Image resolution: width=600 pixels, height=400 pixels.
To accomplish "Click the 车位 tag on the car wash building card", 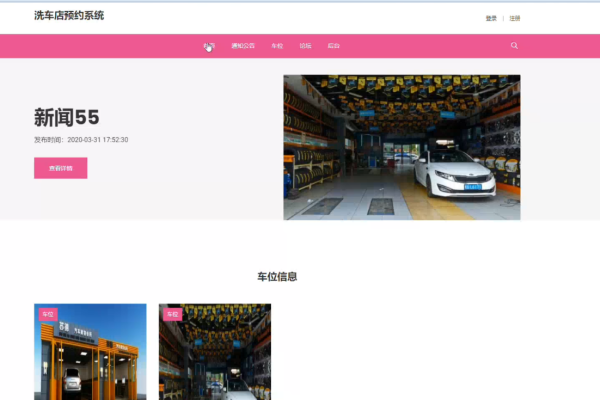I will coord(48,314).
